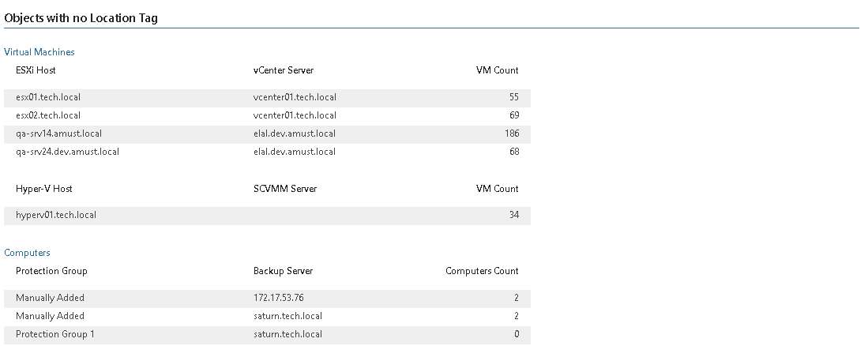Viewport: 868px width, 346px height.
Task: Click the Objects with no Location Tag heading
Action: pyautogui.click(x=81, y=17)
